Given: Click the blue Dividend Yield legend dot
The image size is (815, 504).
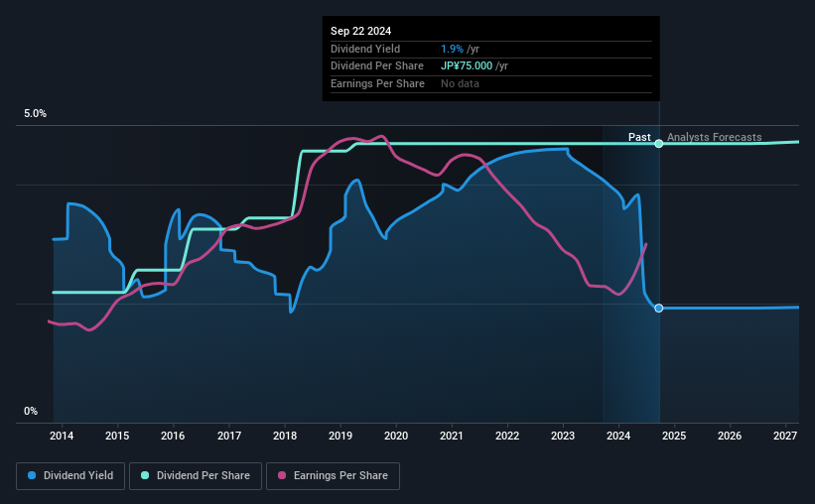Looking at the screenshot, I should (x=32, y=475).
